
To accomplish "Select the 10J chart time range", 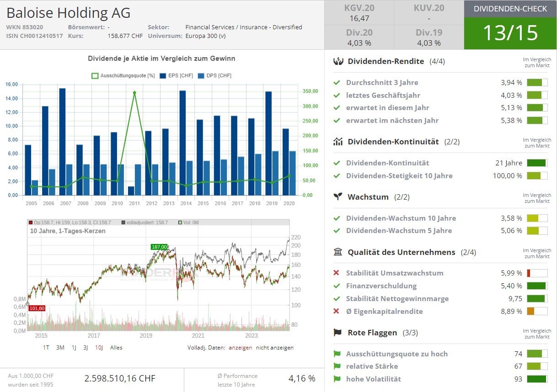I will 99,348.
